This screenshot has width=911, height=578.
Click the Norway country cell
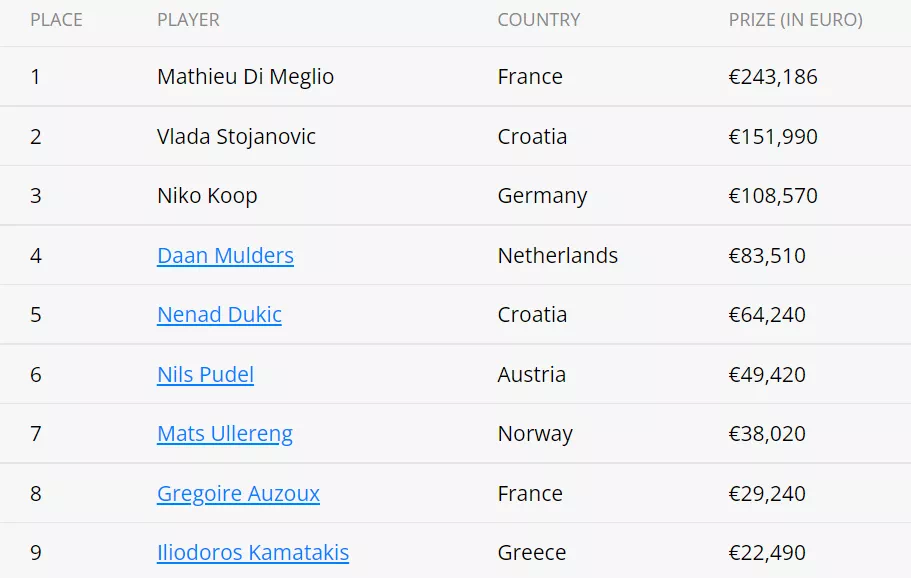(x=535, y=434)
